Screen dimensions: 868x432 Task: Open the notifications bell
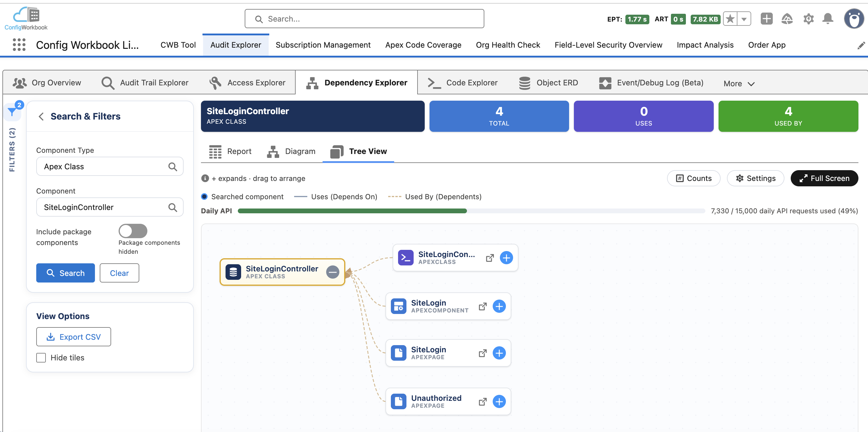point(828,19)
